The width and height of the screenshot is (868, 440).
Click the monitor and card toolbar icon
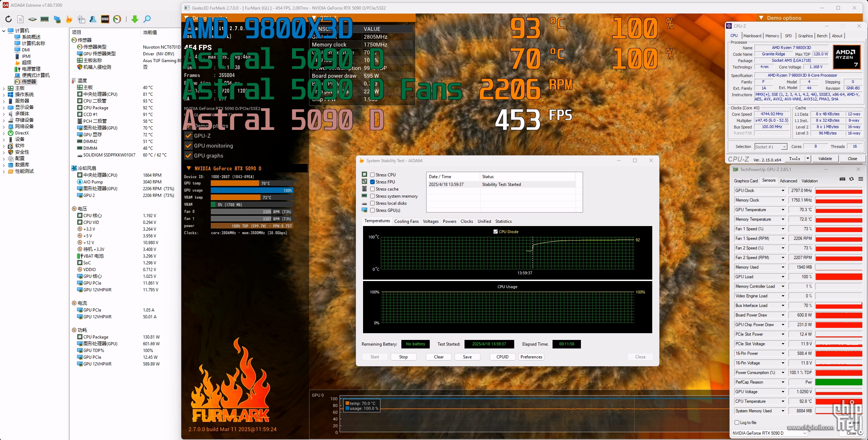point(57,19)
